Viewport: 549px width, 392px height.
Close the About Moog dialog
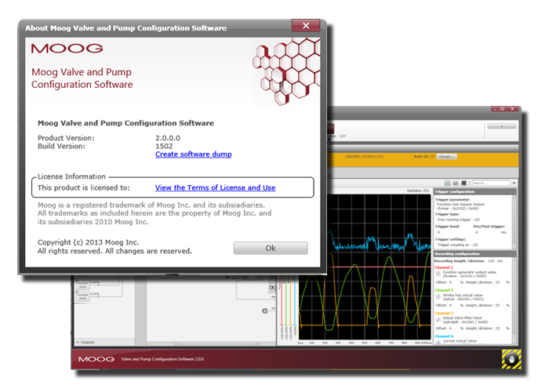305,27
